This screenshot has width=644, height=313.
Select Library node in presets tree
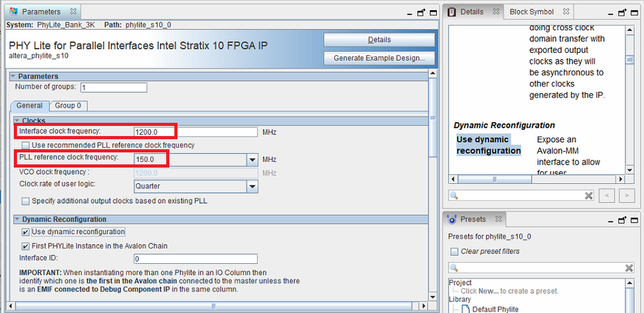pos(459,299)
